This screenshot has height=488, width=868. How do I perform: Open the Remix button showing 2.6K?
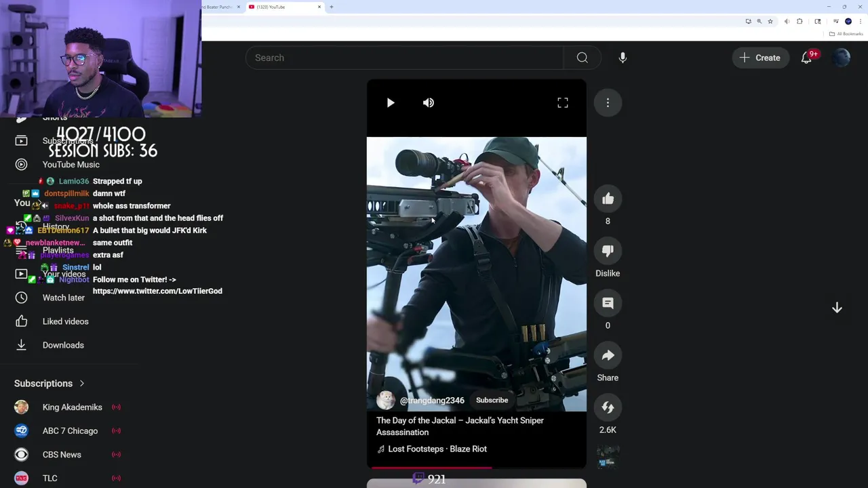(x=608, y=407)
